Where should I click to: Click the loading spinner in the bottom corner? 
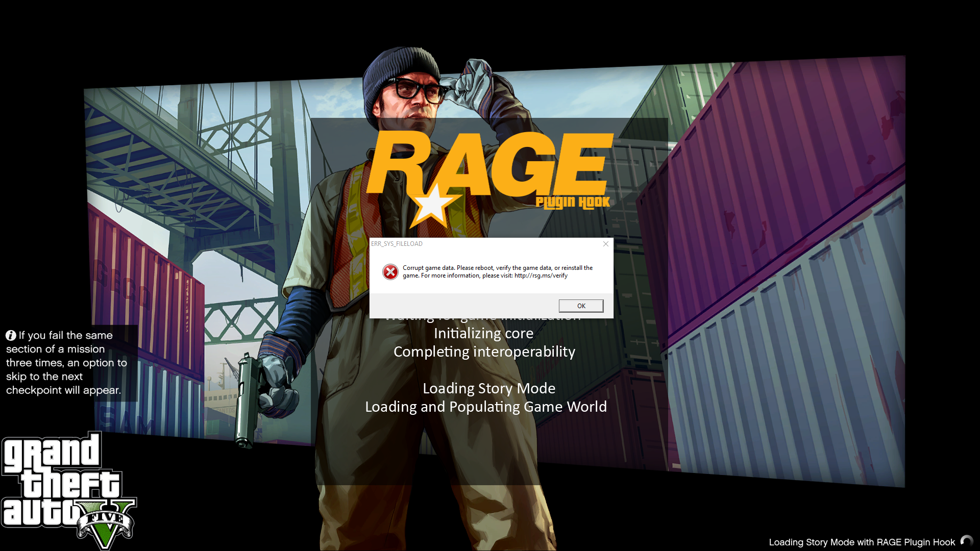point(967,541)
